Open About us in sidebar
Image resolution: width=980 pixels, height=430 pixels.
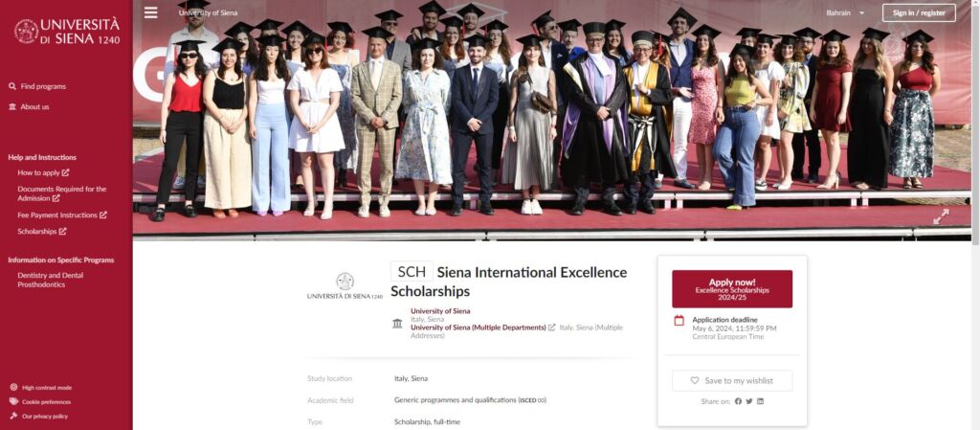coord(29,107)
